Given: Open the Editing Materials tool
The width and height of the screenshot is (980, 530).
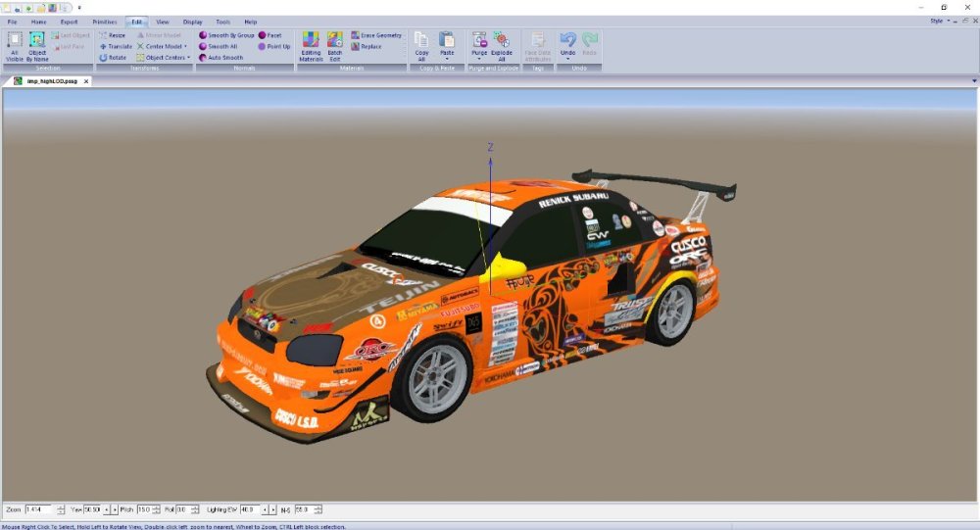Looking at the screenshot, I should coord(310,45).
